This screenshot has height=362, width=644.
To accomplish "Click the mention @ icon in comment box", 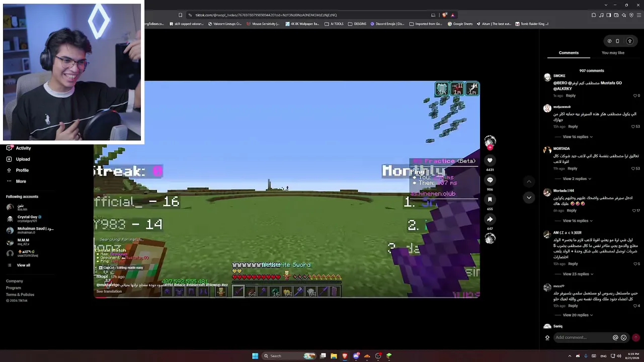I will click(x=615, y=337).
